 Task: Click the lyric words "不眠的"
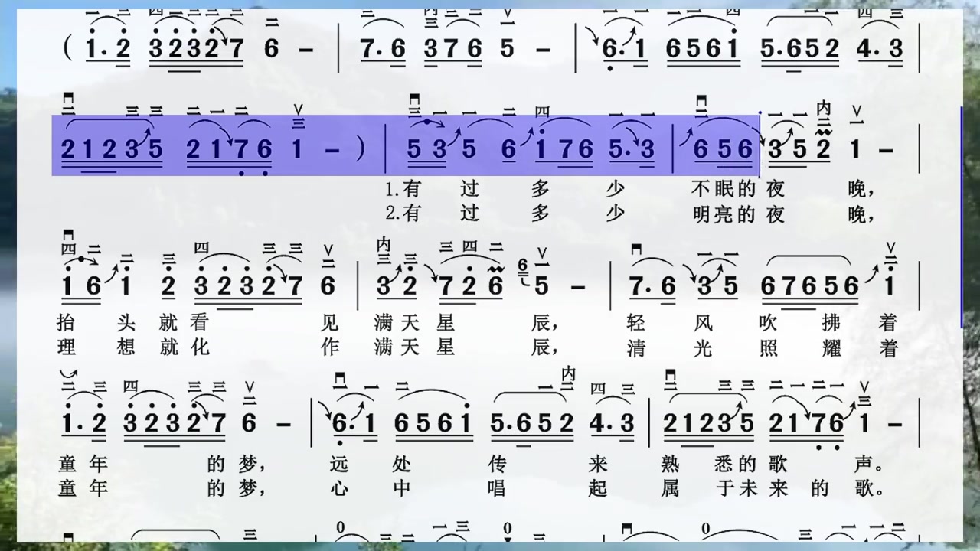[x=723, y=188]
